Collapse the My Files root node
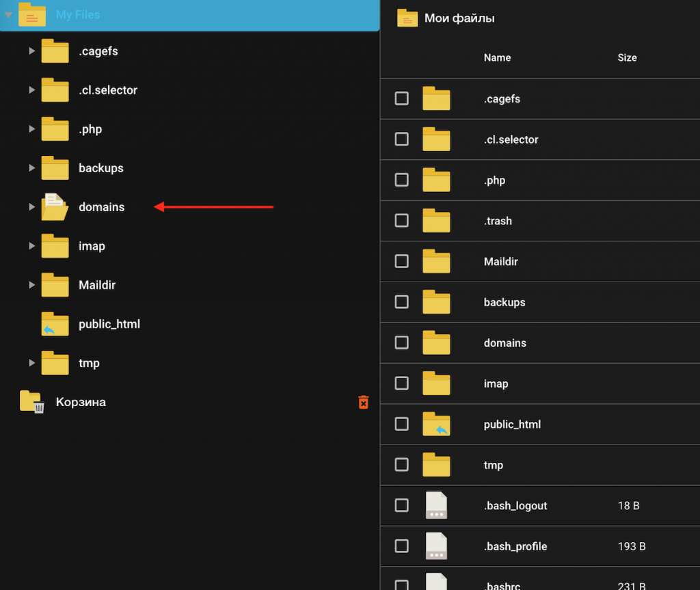700x590 pixels. pos(8,14)
